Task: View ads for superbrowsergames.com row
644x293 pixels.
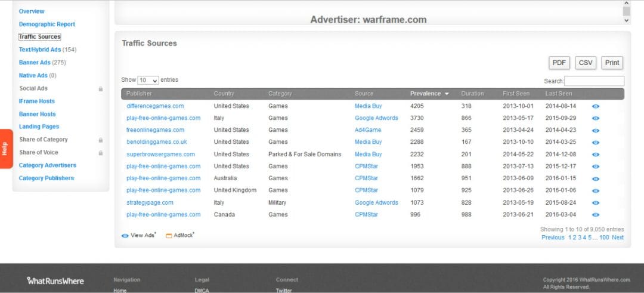Action: [596, 155]
